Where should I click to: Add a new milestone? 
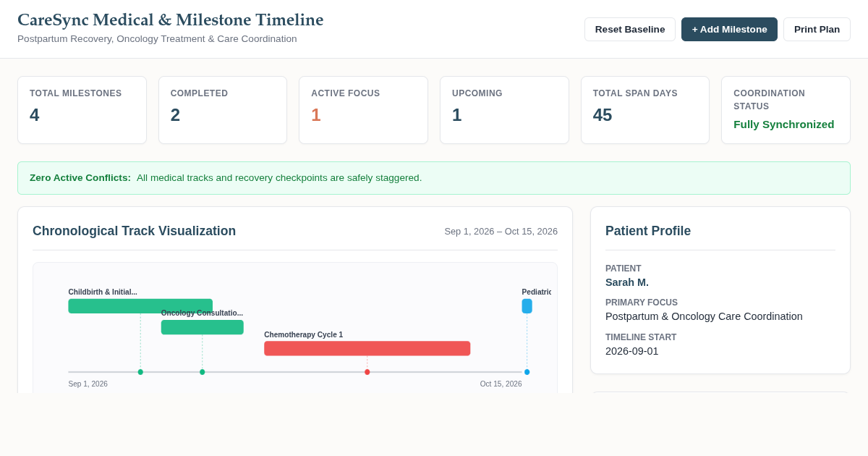click(x=729, y=29)
